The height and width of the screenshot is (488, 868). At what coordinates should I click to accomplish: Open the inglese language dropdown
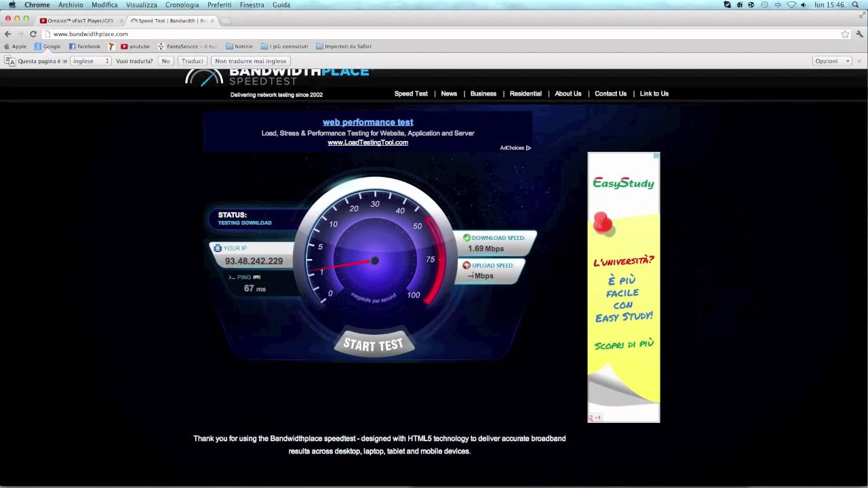pyautogui.click(x=90, y=61)
